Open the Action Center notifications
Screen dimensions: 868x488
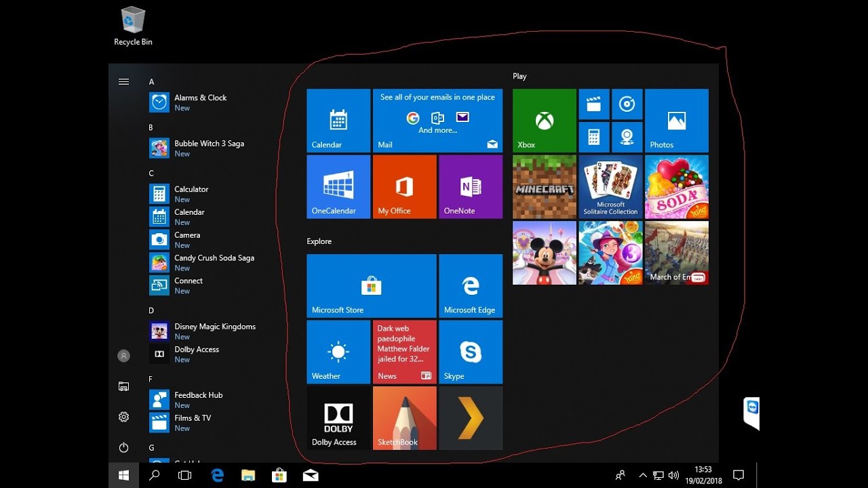click(x=739, y=476)
